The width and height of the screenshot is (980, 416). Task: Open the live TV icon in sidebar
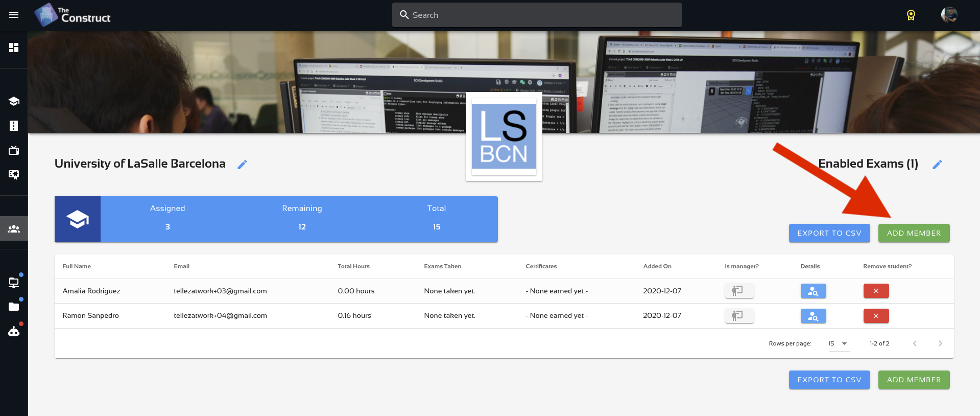click(14, 150)
